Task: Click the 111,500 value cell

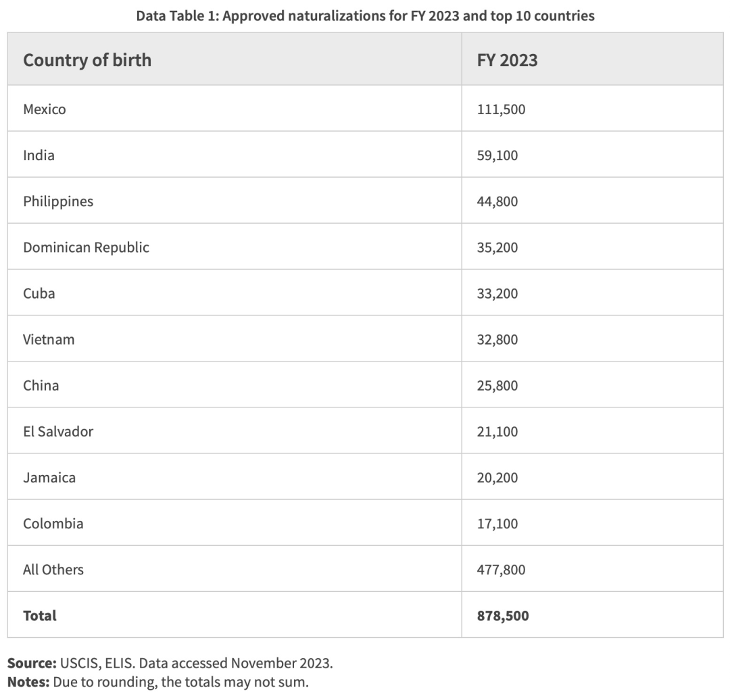Action: (x=501, y=109)
